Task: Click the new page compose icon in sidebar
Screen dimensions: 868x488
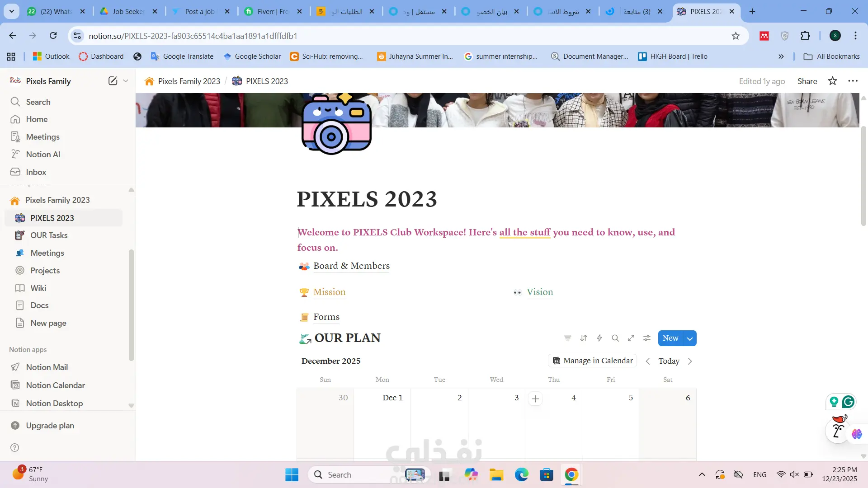Action: (x=113, y=81)
